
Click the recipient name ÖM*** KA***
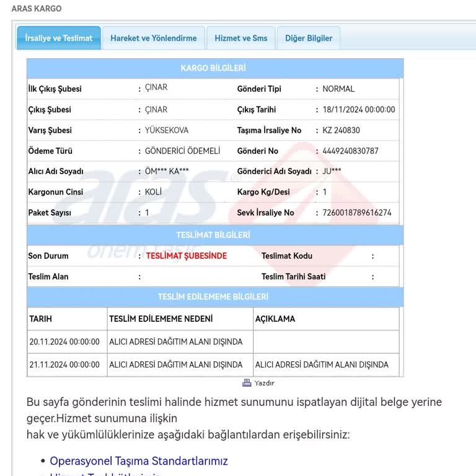click(x=166, y=171)
